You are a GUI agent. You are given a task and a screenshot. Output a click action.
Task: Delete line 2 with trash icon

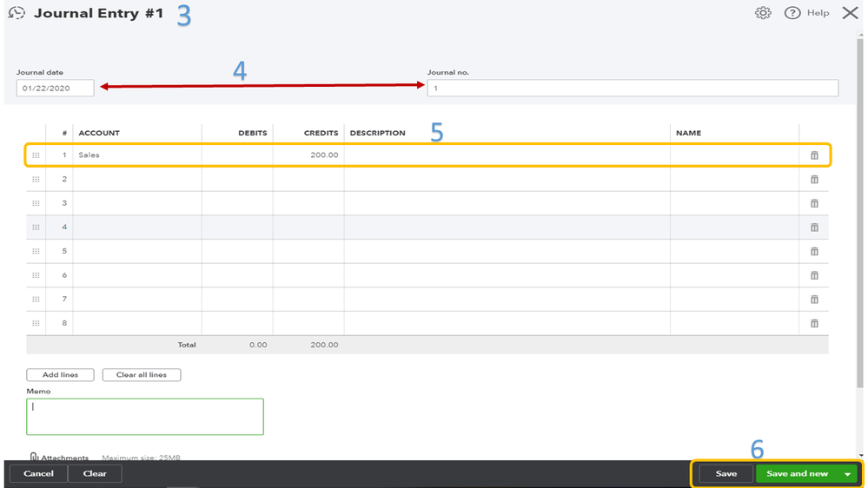coord(814,179)
